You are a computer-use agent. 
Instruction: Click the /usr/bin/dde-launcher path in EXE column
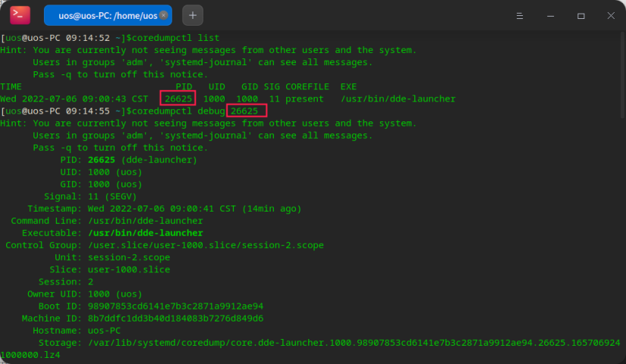(398, 99)
